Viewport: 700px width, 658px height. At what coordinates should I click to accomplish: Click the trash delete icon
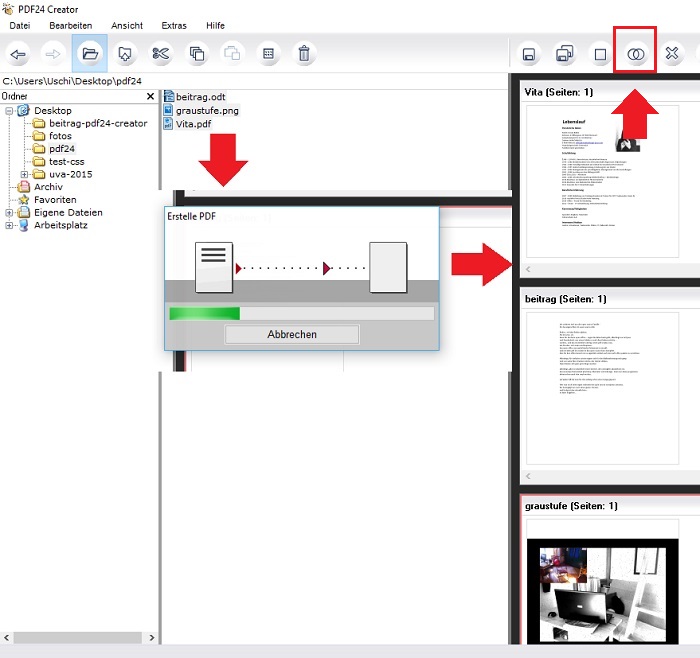(x=304, y=54)
